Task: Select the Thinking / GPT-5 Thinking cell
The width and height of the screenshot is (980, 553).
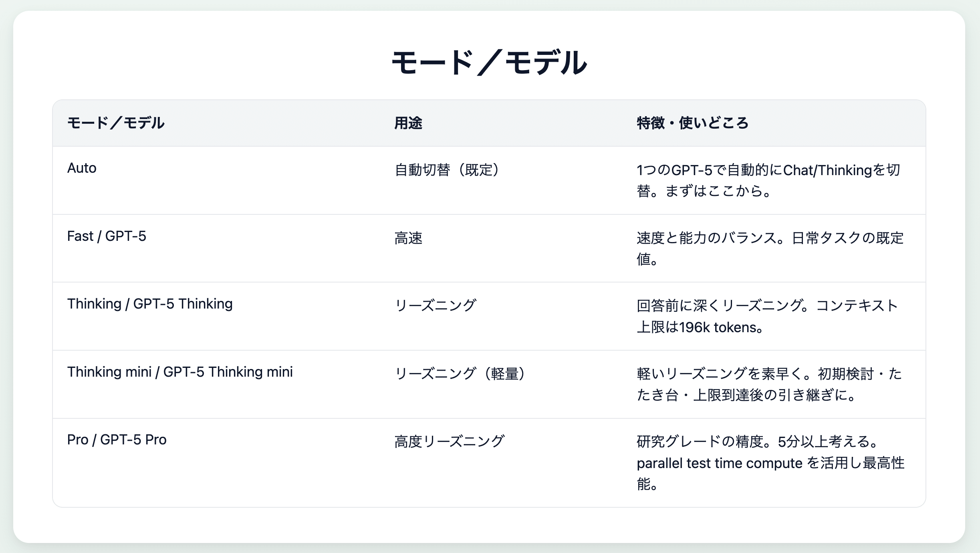Action: point(150,304)
